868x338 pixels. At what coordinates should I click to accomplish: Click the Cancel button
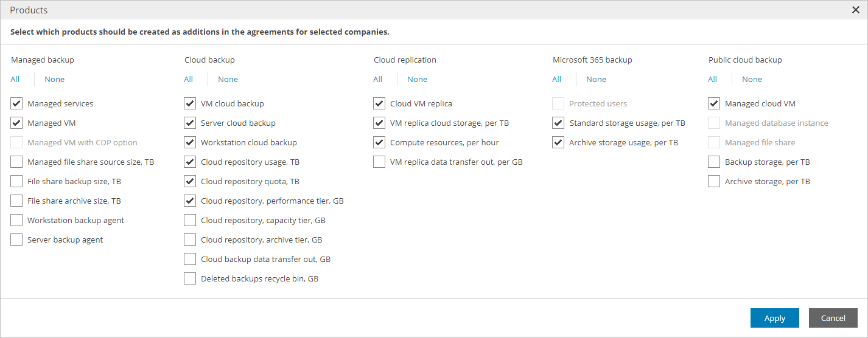pyautogui.click(x=833, y=318)
